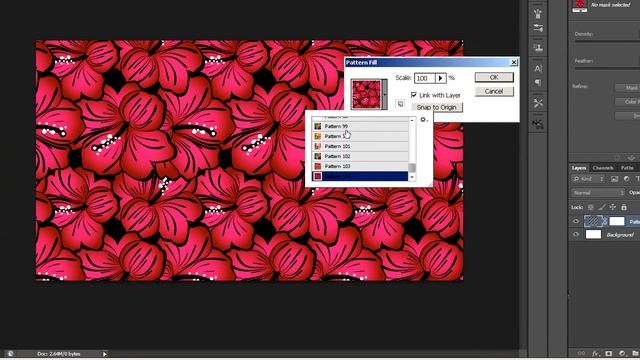
Task: Create new fill or adjustment layer
Action: pyautogui.click(x=622, y=353)
